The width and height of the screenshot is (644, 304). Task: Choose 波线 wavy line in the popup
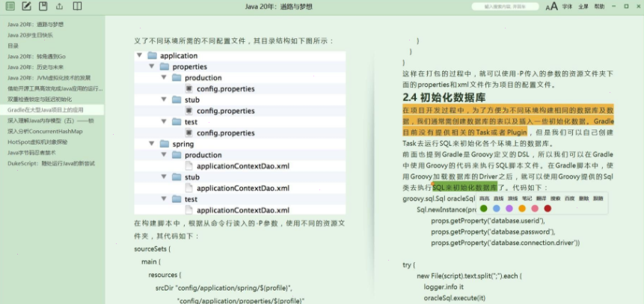pyautogui.click(x=512, y=198)
